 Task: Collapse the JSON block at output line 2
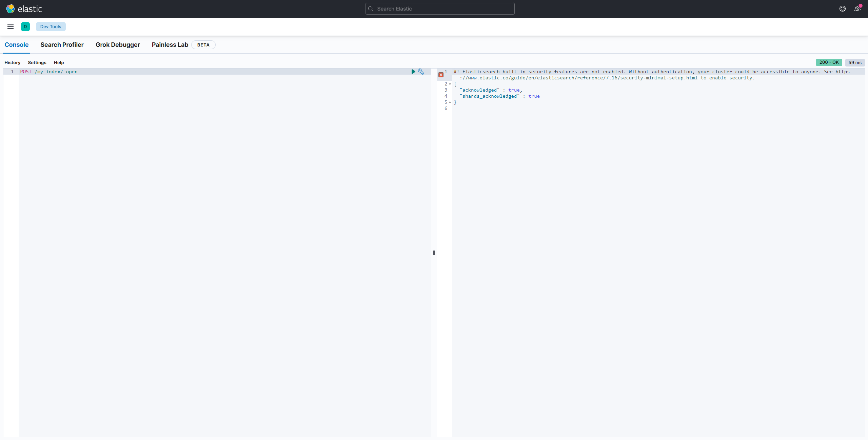(x=450, y=84)
